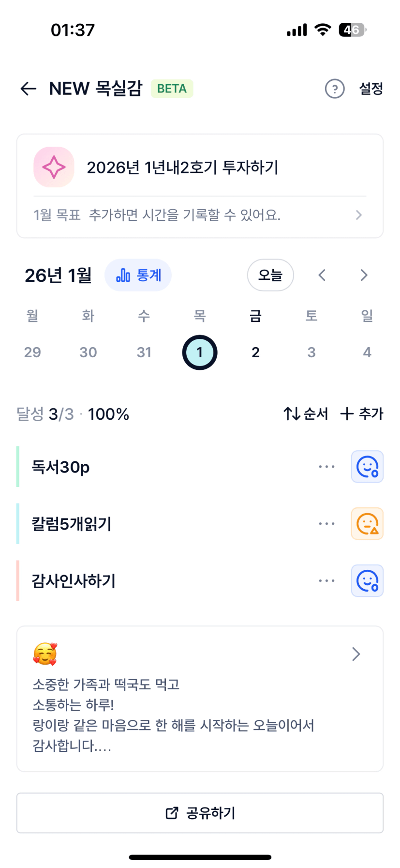Open more options for 독서30p
The image size is (400, 868).
click(x=326, y=467)
